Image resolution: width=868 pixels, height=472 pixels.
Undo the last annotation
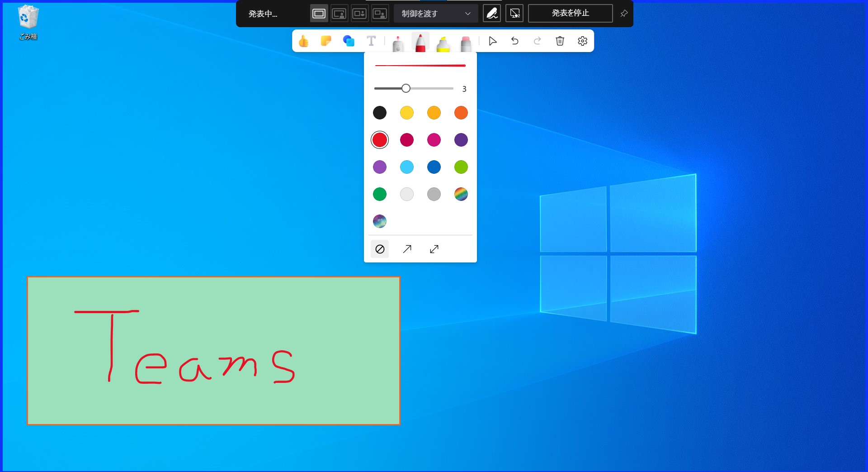click(x=515, y=41)
